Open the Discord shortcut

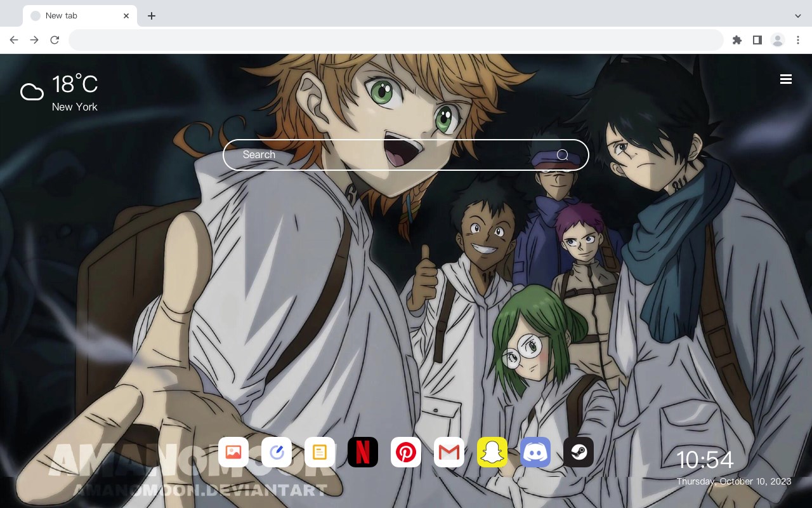coord(535,452)
